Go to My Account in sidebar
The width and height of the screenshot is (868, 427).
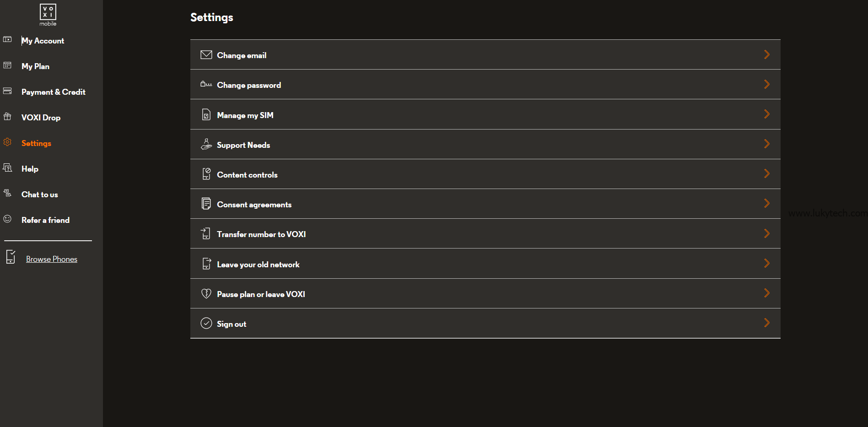coord(43,41)
